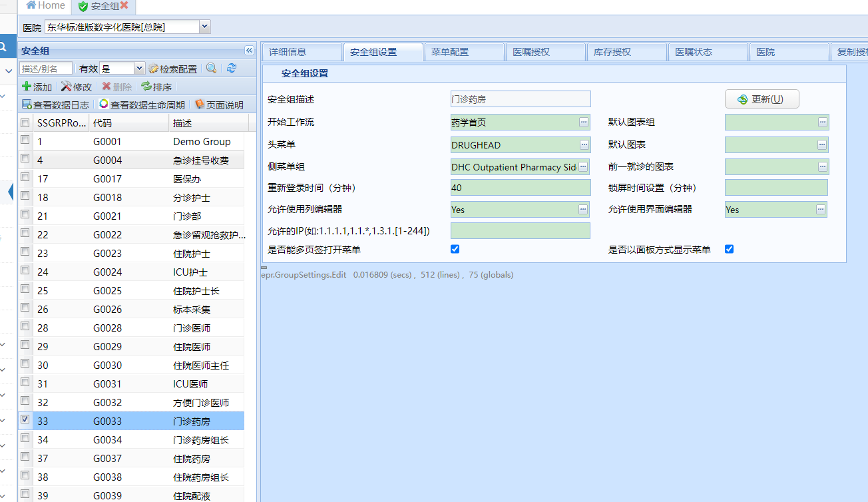Open 查看数据日志 data log viewer
This screenshot has height=502, width=868.
click(x=55, y=105)
